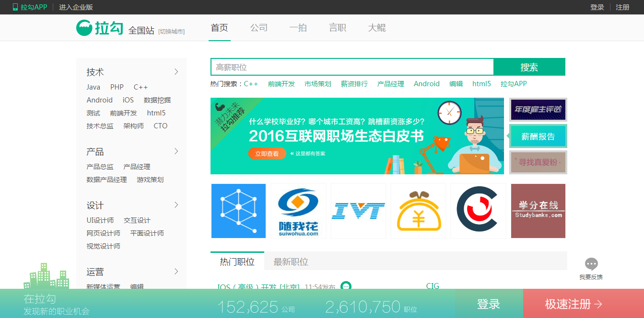Select 数据产品经理 in sidebar
The height and width of the screenshot is (318, 644).
point(107,180)
